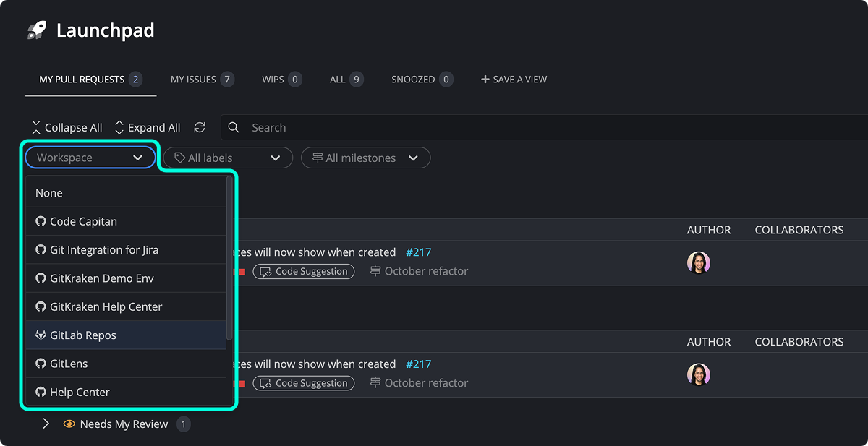
Task: Click the refresh icon beside Expand All
Action: tap(200, 127)
